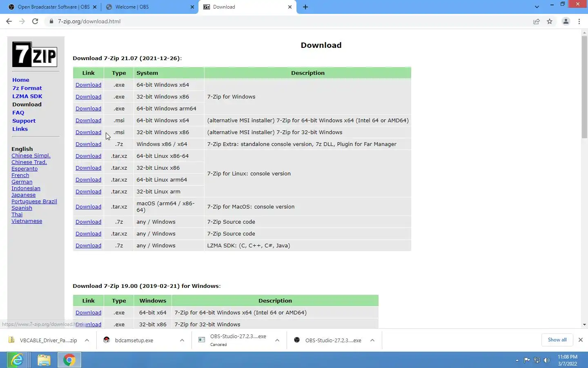Viewport: 588px width, 368px height.
Task: Open LZMA SDK sidebar link
Action: [x=27, y=96]
